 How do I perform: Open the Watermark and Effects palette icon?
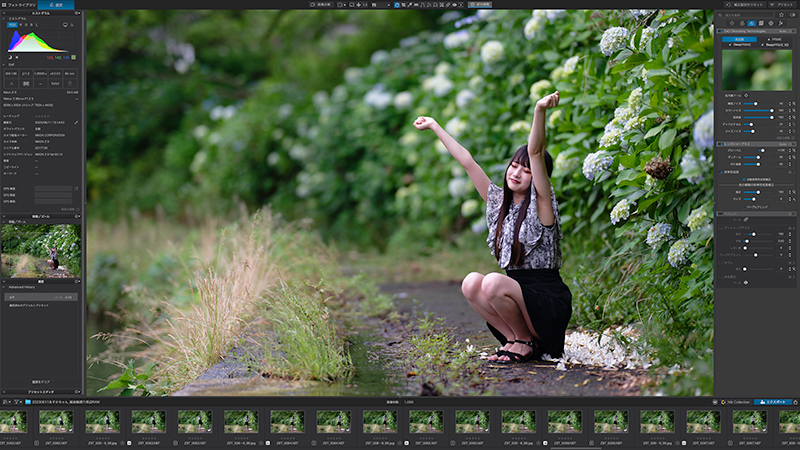pyautogui.click(x=781, y=23)
